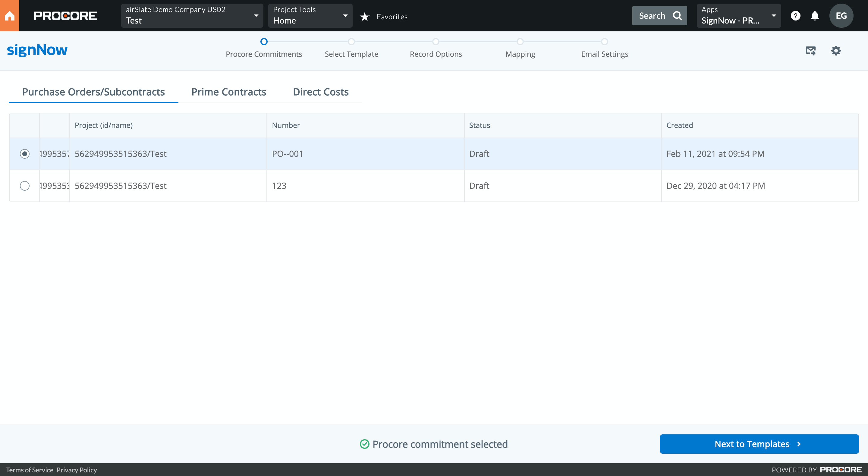Go to Record Options step
Image resolution: width=868 pixels, height=476 pixels.
coord(436,48)
